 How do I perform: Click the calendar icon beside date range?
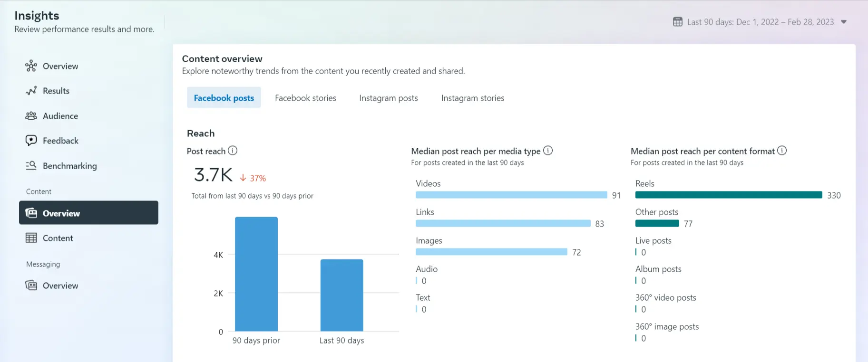click(678, 22)
